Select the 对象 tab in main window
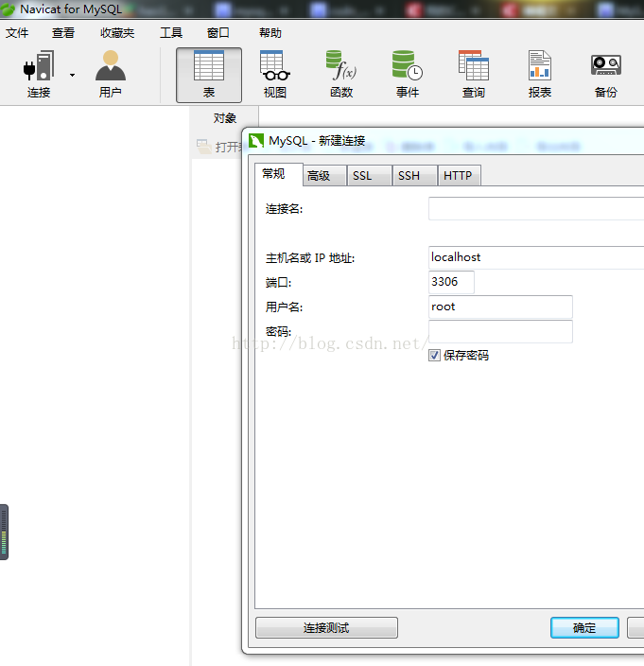Viewport: 644px width, 666px height. [224, 117]
